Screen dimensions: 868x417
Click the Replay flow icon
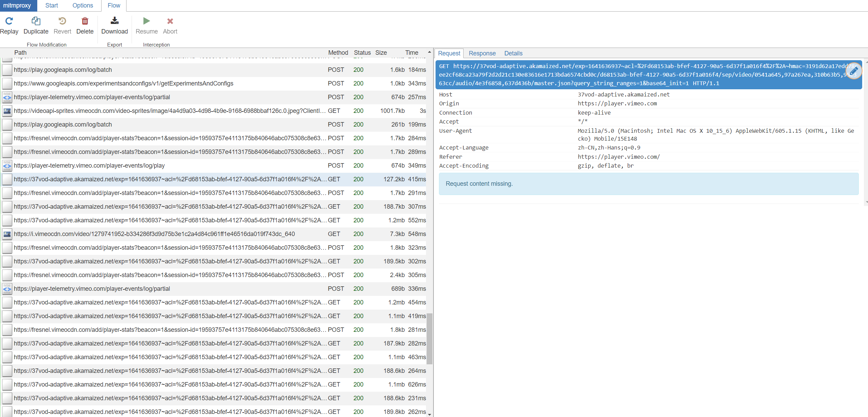point(9,21)
